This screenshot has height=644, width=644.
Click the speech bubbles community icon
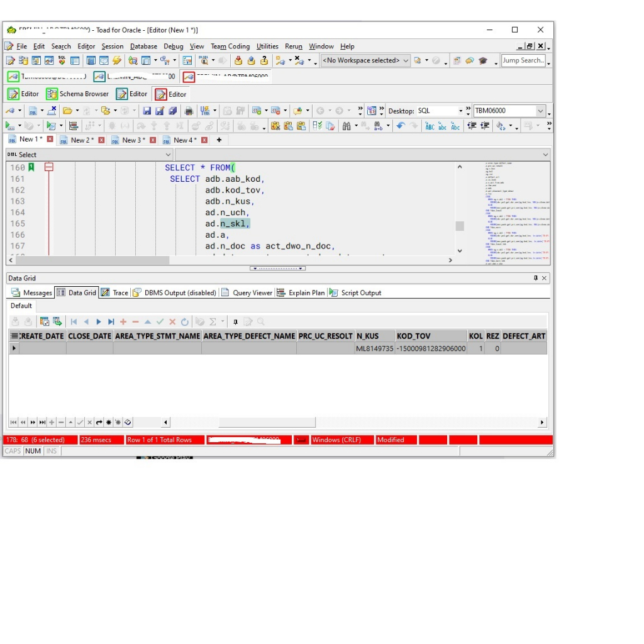pos(470,61)
